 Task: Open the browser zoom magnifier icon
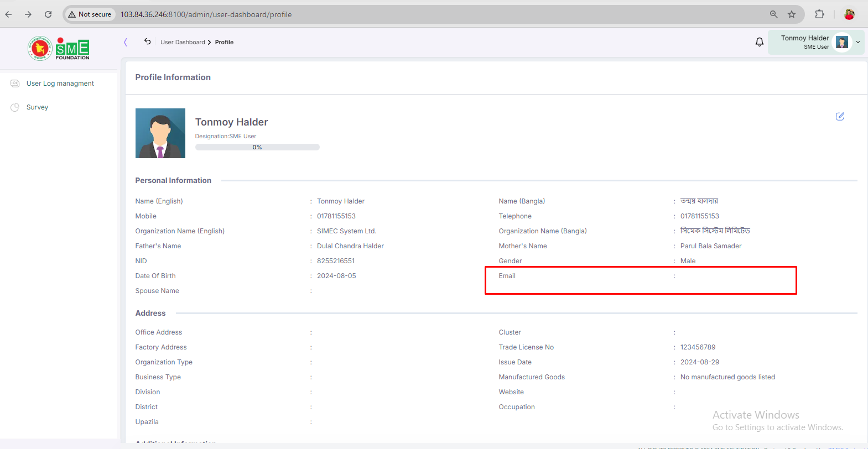tap(774, 14)
